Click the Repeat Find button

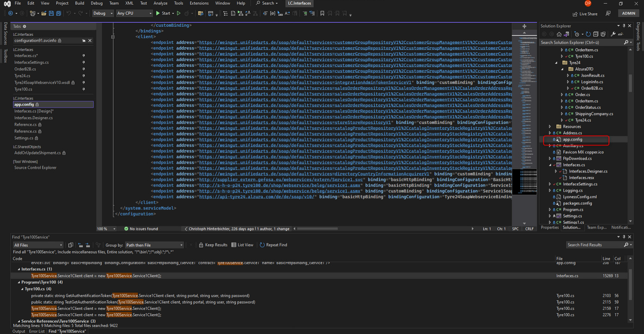(273, 245)
